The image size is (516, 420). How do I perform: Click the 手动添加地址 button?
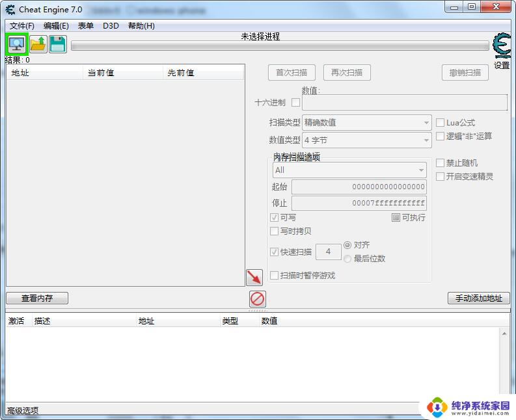[478, 298]
